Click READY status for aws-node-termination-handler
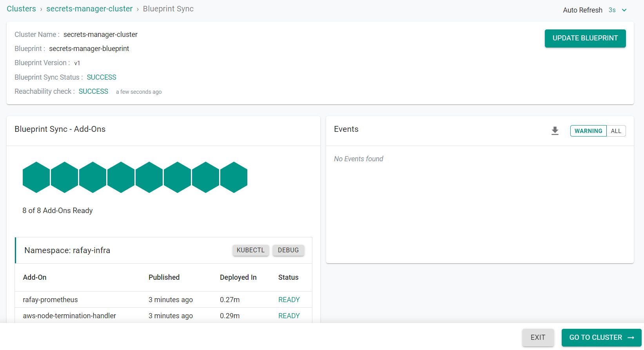The height and width of the screenshot is (350, 644). click(289, 316)
